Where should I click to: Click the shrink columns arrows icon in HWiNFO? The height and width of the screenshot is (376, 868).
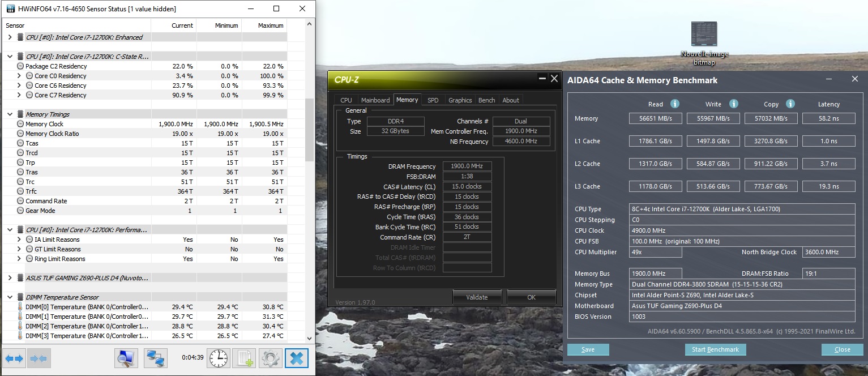point(39,358)
